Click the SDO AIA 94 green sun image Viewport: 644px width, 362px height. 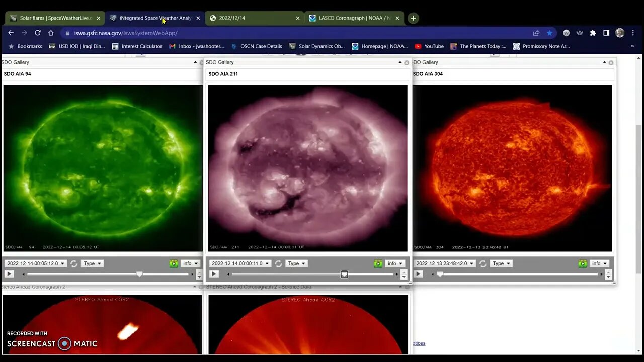click(103, 168)
